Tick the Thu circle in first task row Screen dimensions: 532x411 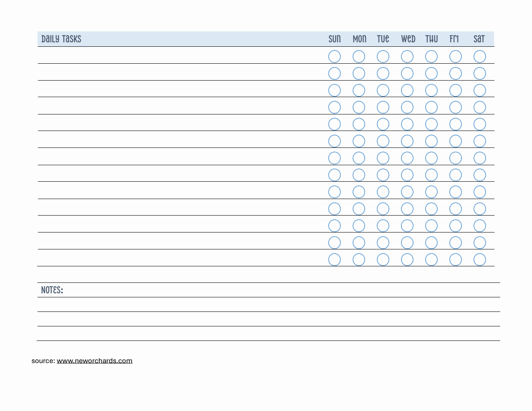(431, 56)
